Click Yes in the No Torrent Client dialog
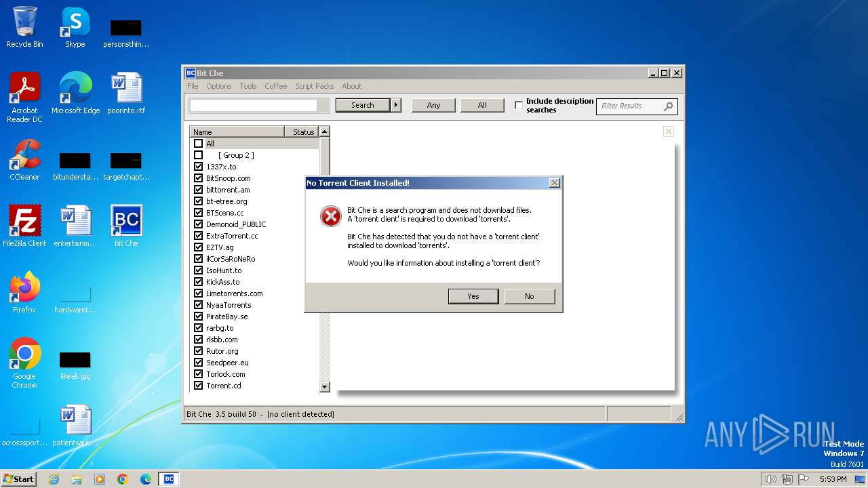Image resolution: width=868 pixels, height=488 pixels. pos(473,296)
